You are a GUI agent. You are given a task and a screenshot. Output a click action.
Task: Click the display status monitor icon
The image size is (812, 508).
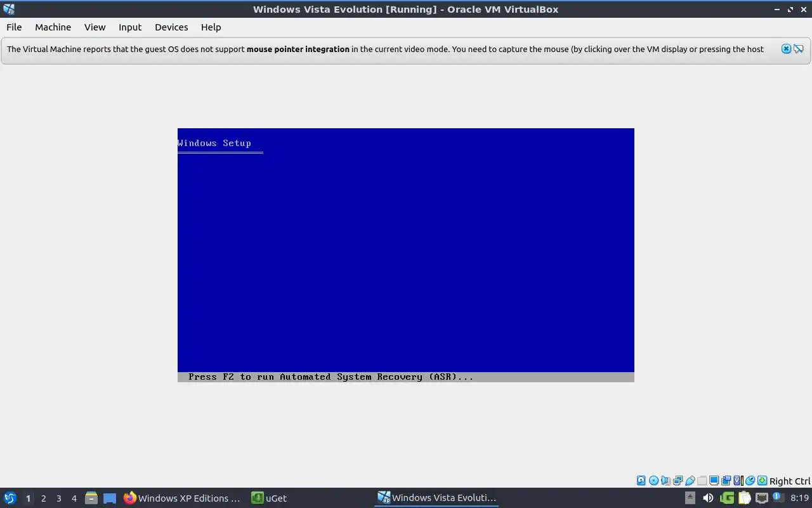pyautogui.click(x=714, y=481)
